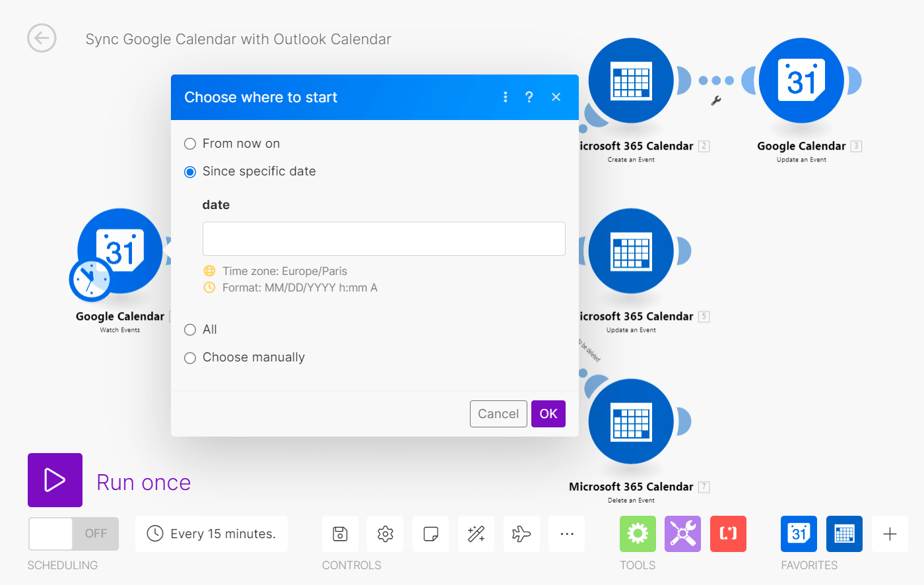Image resolution: width=924 pixels, height=585 pixels.
Task: Click the auto-align magic wand icon
Action: pos(476,534)
